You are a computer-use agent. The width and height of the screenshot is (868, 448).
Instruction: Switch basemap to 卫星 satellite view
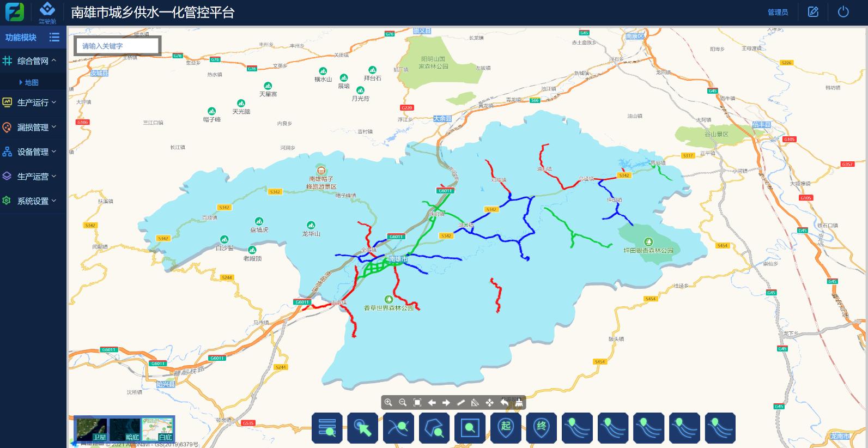click(92, 429)
